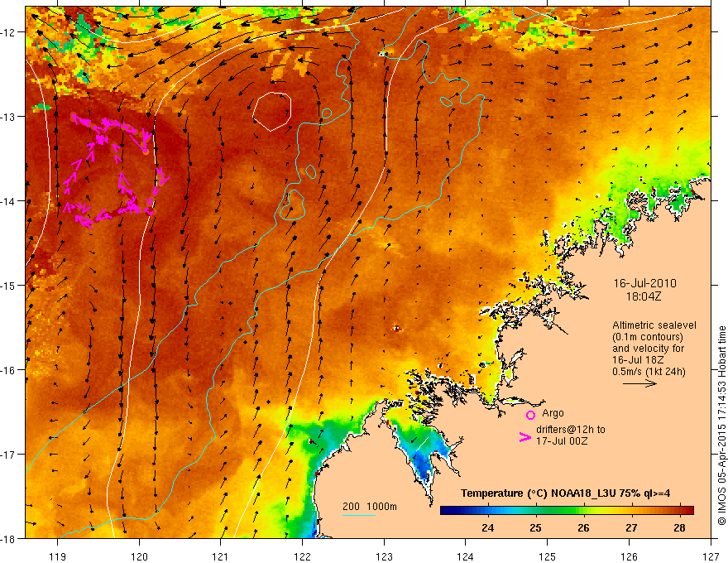The image size is (728, 563).
Task: Click longitude axis label 123
Action: 384,556
